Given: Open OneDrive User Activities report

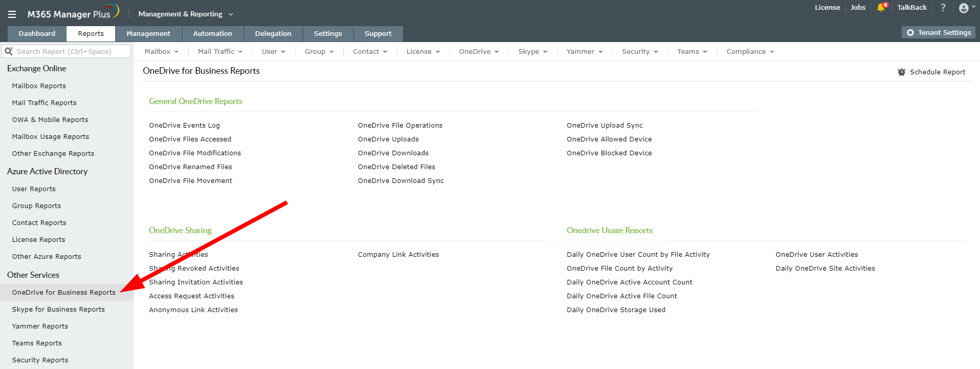Looking at the screenshot, I should click(x=817, y=254).
